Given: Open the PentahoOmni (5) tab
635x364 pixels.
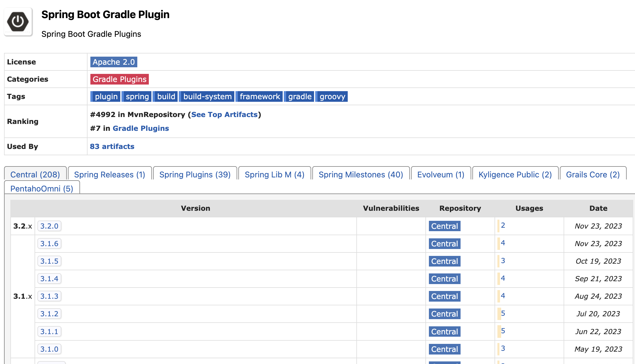Looking at the screenshot, I should tap(42, 189).
